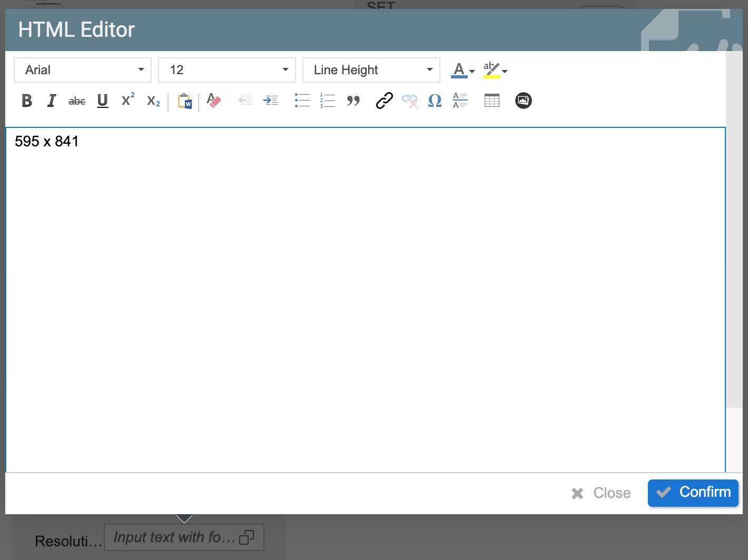Expand the Line Height dropdown
748x560 pixels.
click(371, 70)
